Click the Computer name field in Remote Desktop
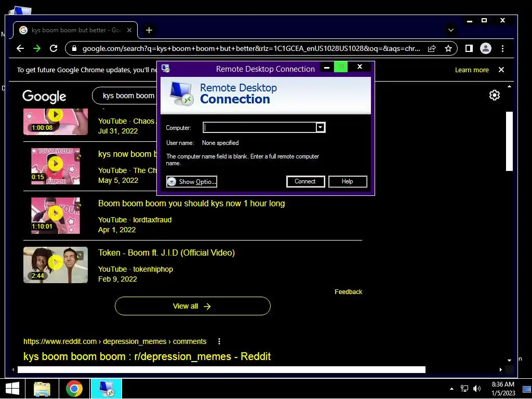This screenshot has width=532, height=399. pos(260,128)
